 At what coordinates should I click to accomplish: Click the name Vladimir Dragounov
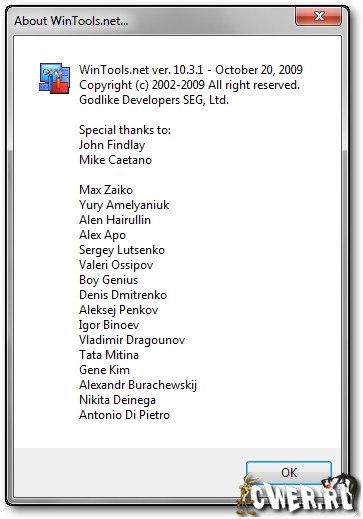pos(132,340)
